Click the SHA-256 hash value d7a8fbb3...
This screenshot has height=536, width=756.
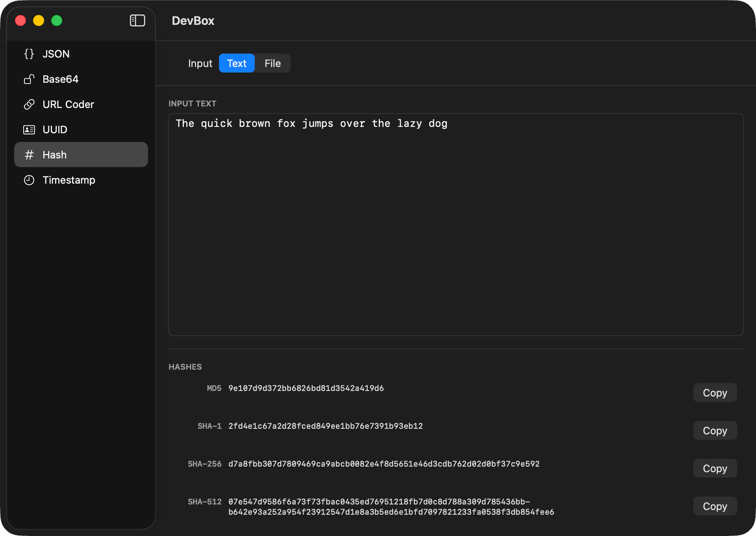[384, 464]
